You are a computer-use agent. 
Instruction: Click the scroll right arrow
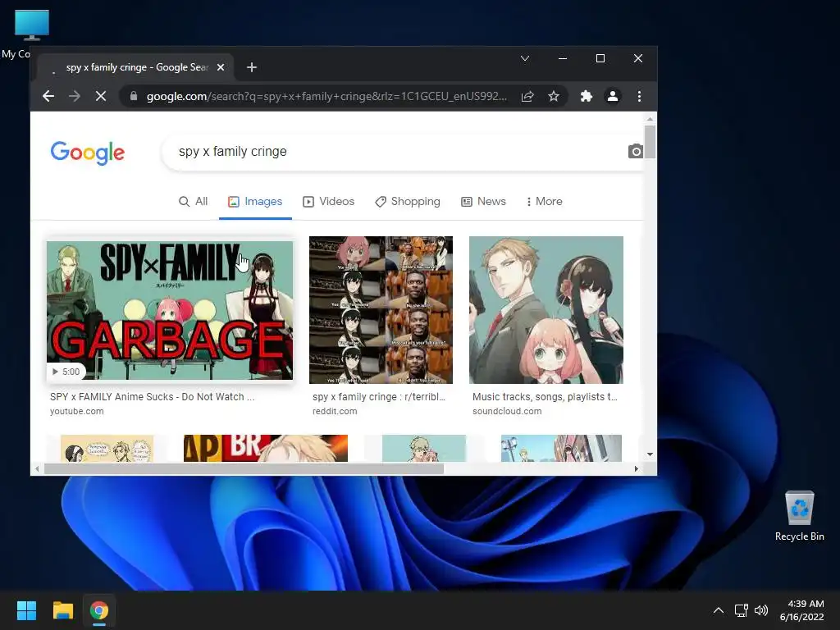click(x=636, y=468)
